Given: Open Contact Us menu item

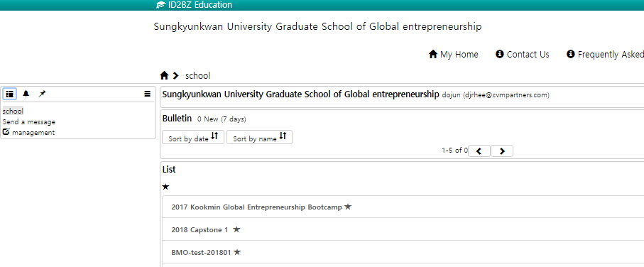Looking at the screenshot, I should pyautogui.click(x=523, y=54).
